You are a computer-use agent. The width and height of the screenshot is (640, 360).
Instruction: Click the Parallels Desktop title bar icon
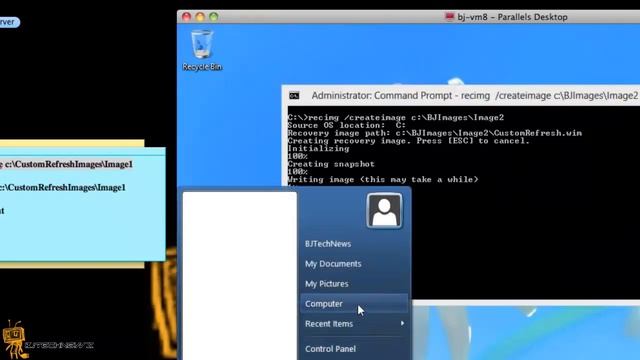449,17
